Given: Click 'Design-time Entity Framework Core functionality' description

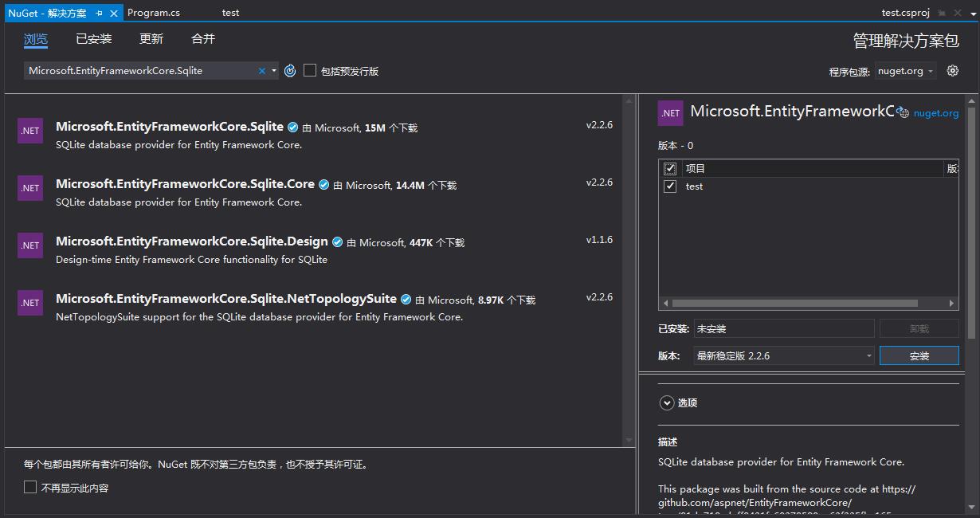Looking at the screenshot, I should point(191,259).
